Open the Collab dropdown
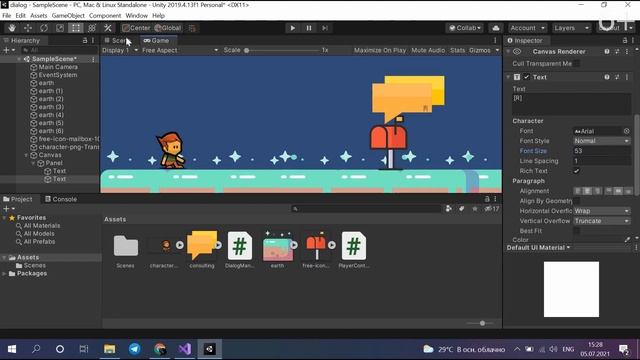Image resolution: width=640 pixels, height=360 pixels. click(x=465, y=28)
